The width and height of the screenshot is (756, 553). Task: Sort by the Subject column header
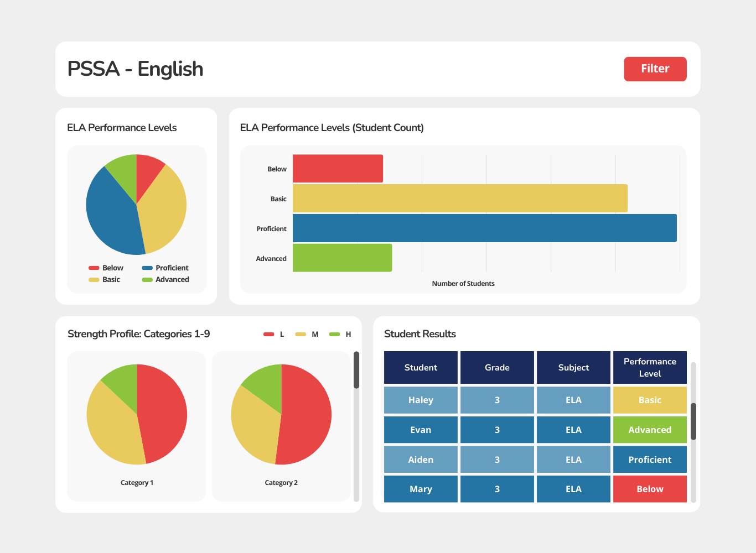point(573,368)
